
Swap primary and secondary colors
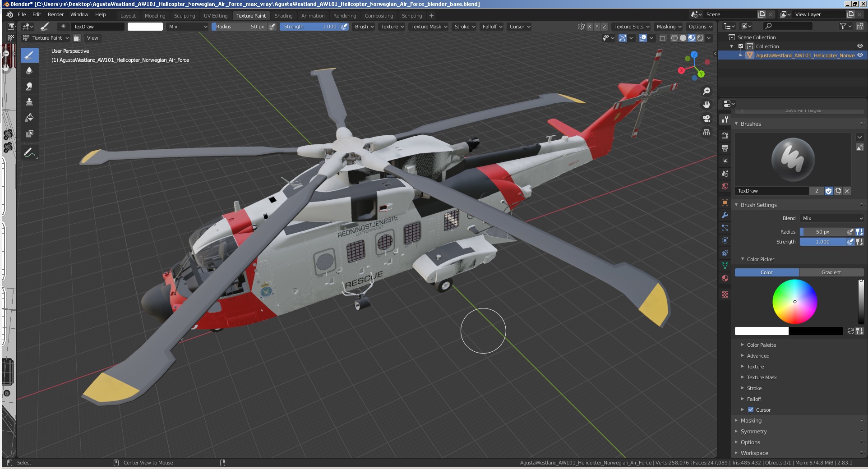tap(851, 331)
